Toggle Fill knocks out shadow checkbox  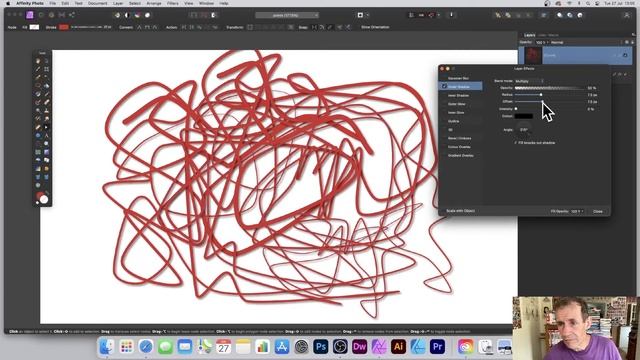point(516,143)
